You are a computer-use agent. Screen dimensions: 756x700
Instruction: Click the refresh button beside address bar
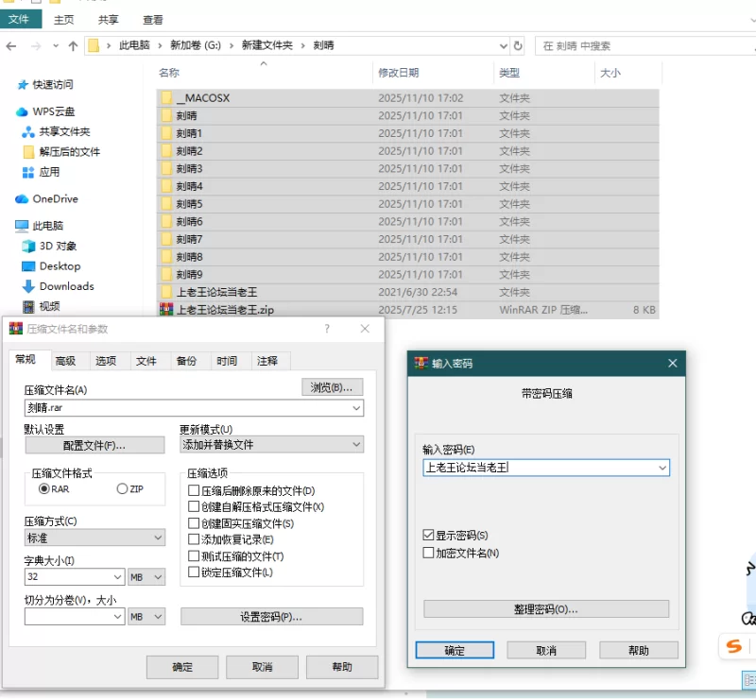(518, 45)
